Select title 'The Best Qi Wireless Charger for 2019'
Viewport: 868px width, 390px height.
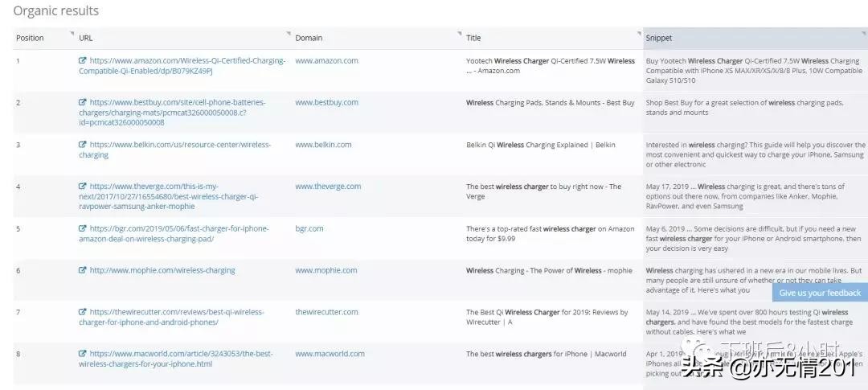(x=547, y=317)
